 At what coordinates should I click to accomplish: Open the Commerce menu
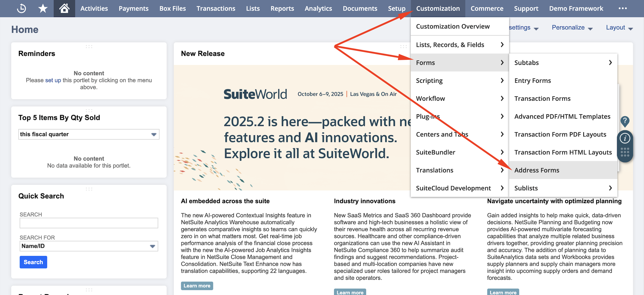487,8
